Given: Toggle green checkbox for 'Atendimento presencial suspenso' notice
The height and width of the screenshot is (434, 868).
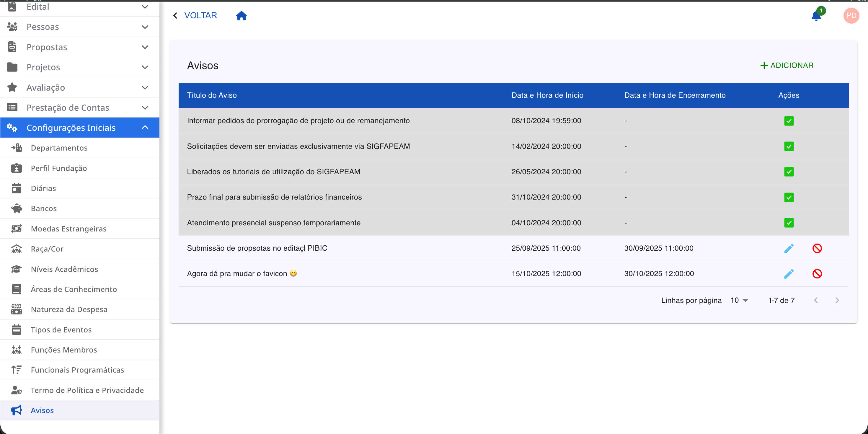Looking at the screenshot, I should tap(789, 223).
